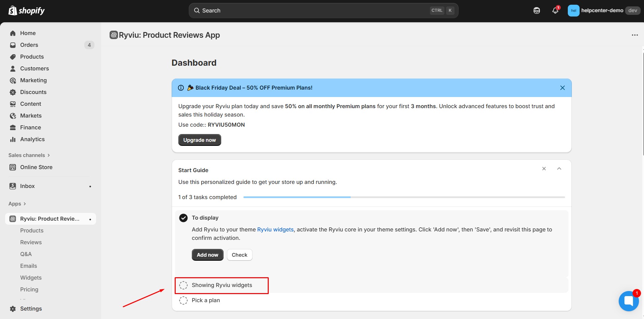
Task: Collapse the Start Guide with chevron
Action: [x=559, y=169]
